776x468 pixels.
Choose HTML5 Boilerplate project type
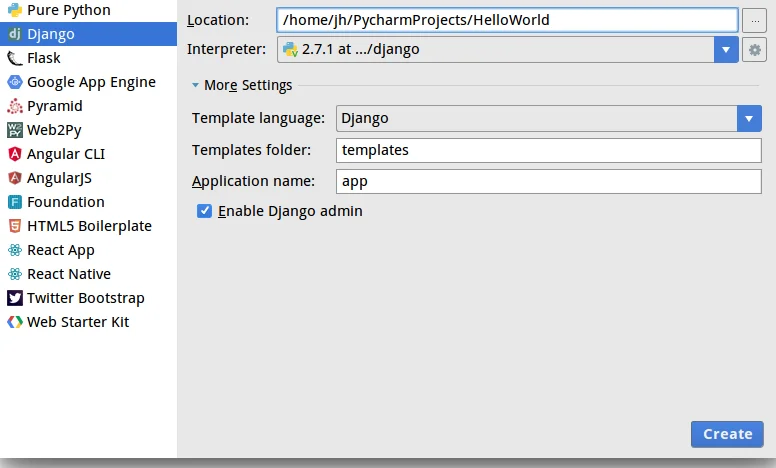[x=89, y=226]
